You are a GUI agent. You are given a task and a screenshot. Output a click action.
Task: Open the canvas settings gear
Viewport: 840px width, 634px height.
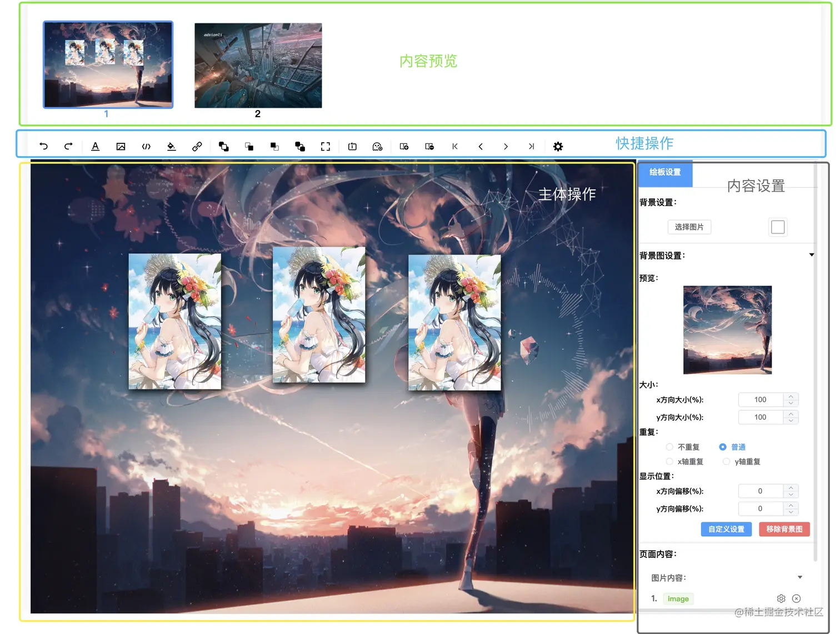(558, 146)
